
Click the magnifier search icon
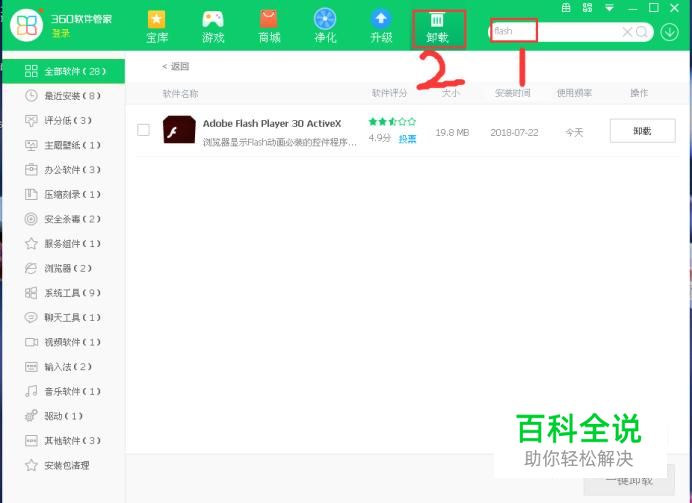pos(642,31)
